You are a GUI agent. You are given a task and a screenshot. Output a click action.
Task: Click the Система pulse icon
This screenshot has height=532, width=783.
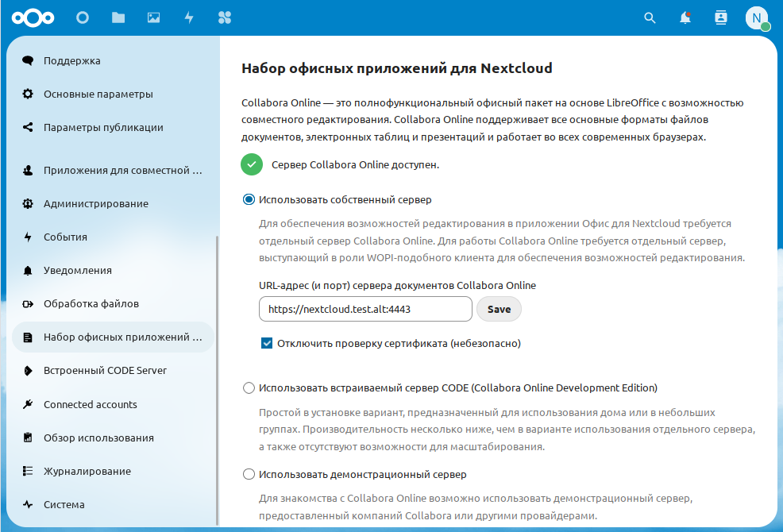point(28,504)
